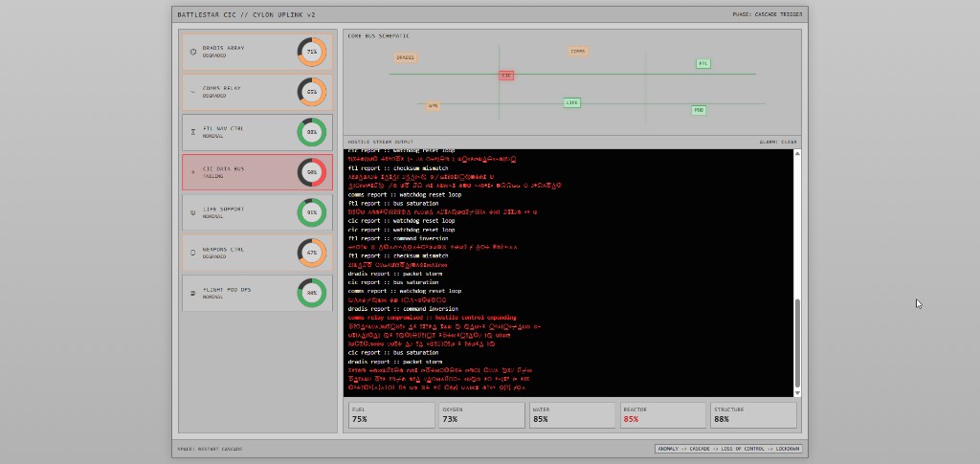Select the FTL node in bus schematic

click(x=703, y=64)
